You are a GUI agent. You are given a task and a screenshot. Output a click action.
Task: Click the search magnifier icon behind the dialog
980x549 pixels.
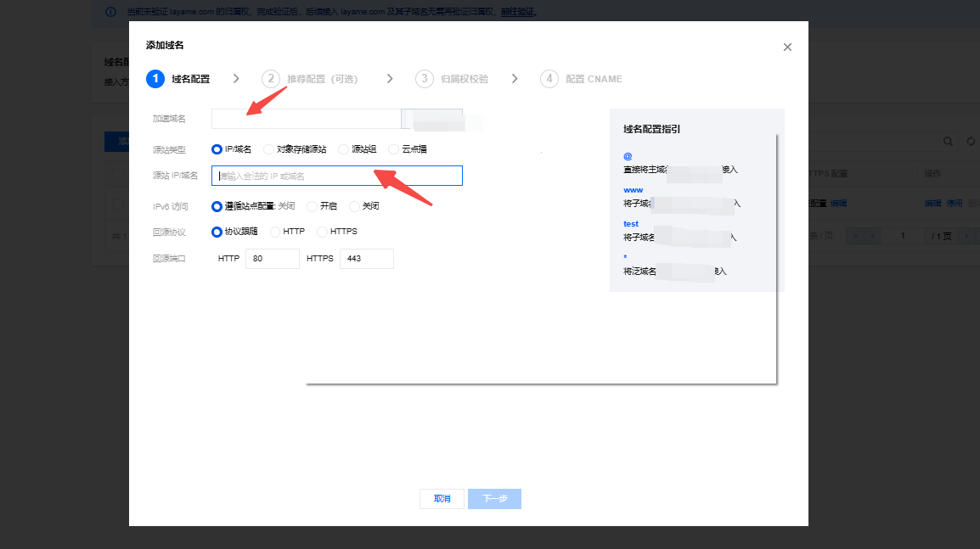(949, 142)
